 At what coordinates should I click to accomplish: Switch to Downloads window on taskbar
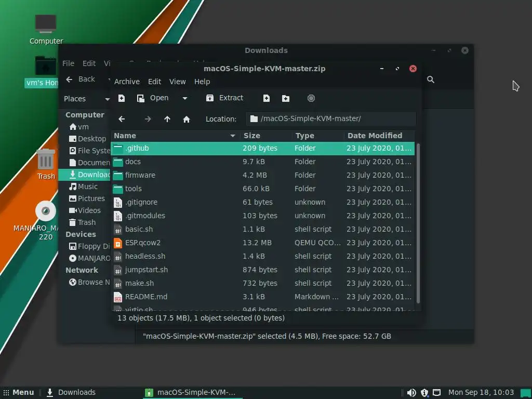(x=71, y=393)
